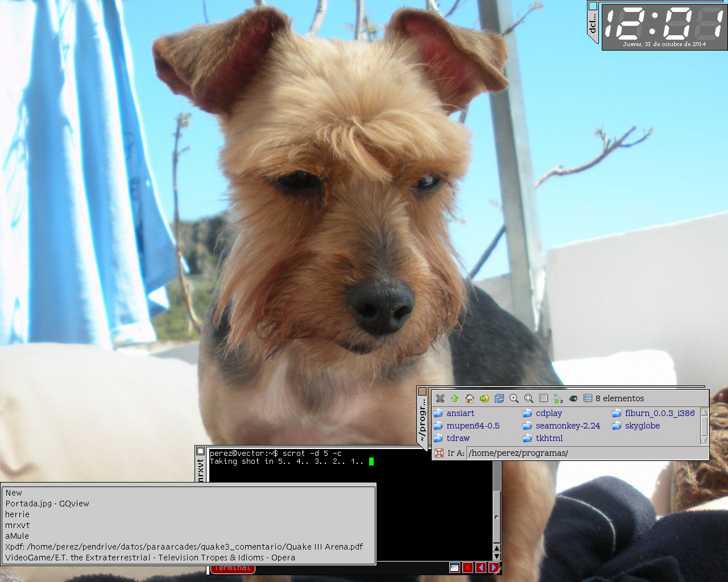
Task: Click the vertical '~/progr...' window title
Action: pos(422,421)
